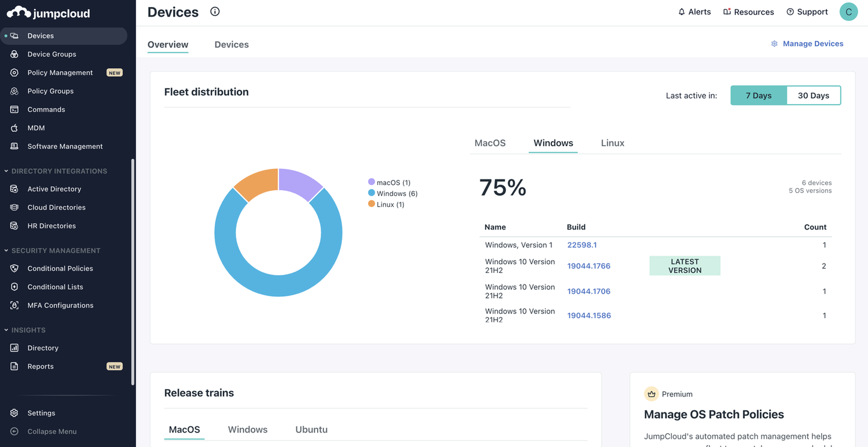
Task: Click the Collapse Menu arrow icon
Action: [14, 431]
